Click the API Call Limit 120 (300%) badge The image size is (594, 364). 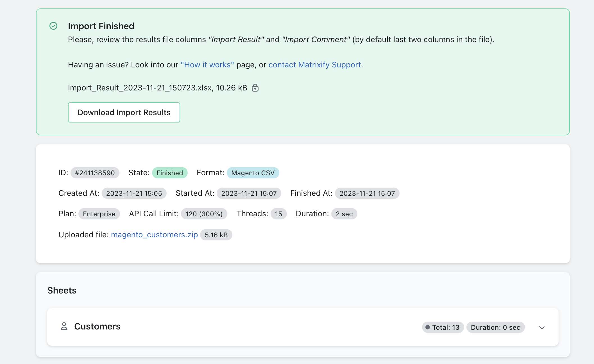tap(204, 214)
